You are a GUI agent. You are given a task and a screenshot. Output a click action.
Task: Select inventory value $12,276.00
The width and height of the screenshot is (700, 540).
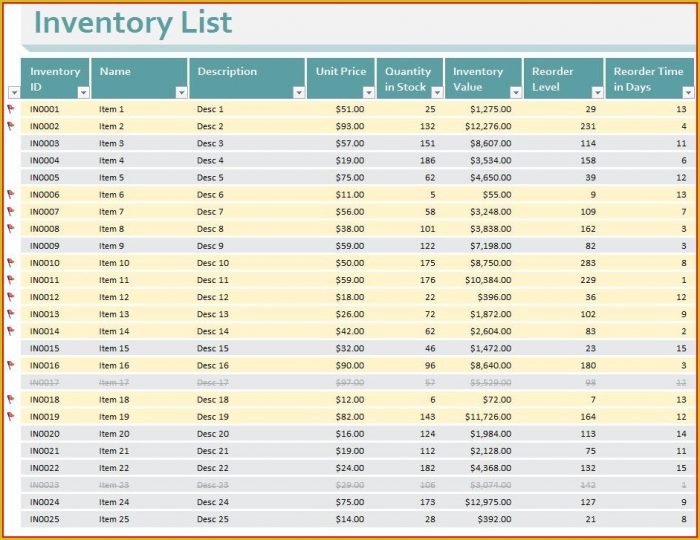[x=488, y=126]
